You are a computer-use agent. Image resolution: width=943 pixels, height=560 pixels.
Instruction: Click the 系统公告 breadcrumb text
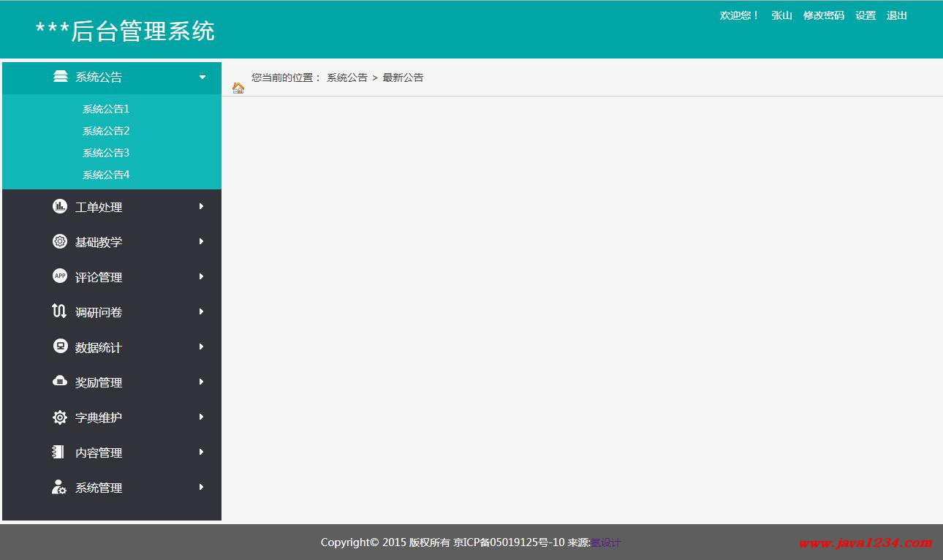click(347, 77)
